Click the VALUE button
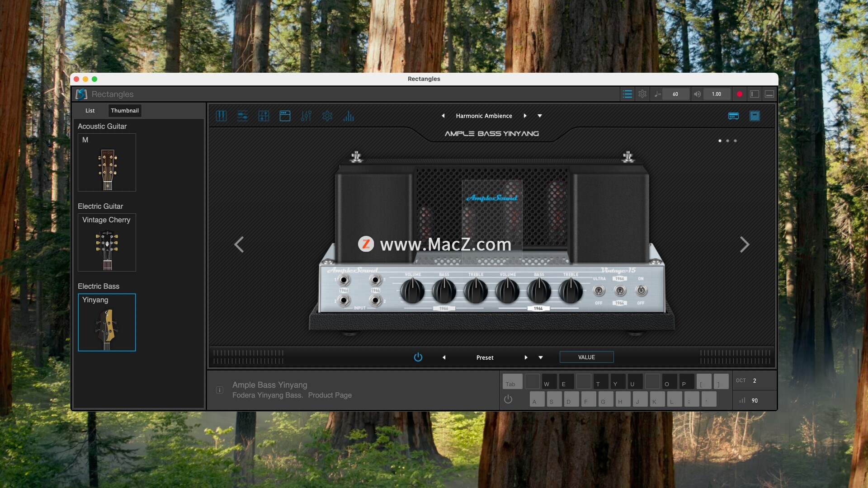Image resolution: width=868 pixels, height=488 pixels. (x=586, y=357)
